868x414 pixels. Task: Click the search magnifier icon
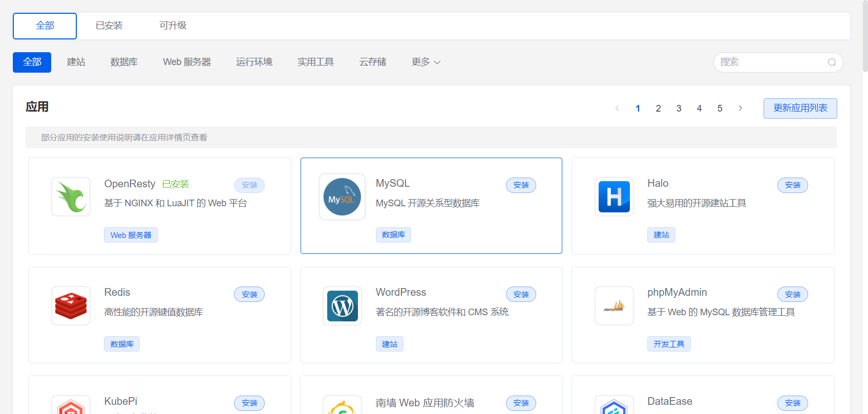coord(832,62)
